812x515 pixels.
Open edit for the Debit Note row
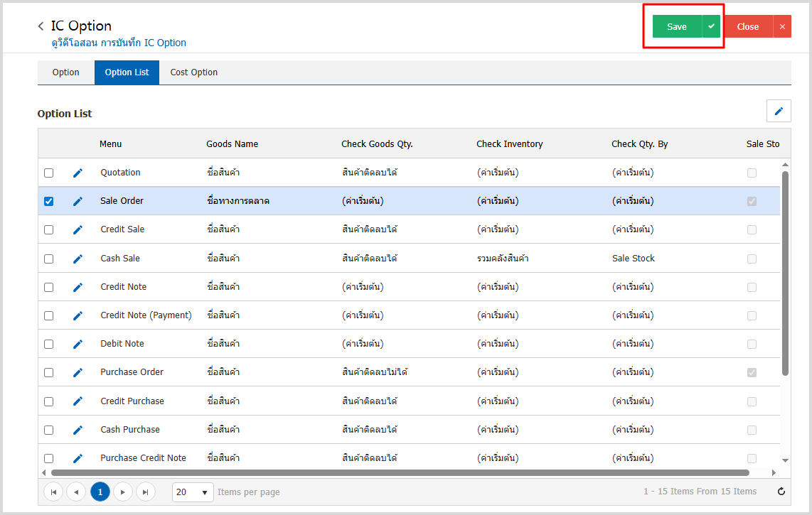78,344
